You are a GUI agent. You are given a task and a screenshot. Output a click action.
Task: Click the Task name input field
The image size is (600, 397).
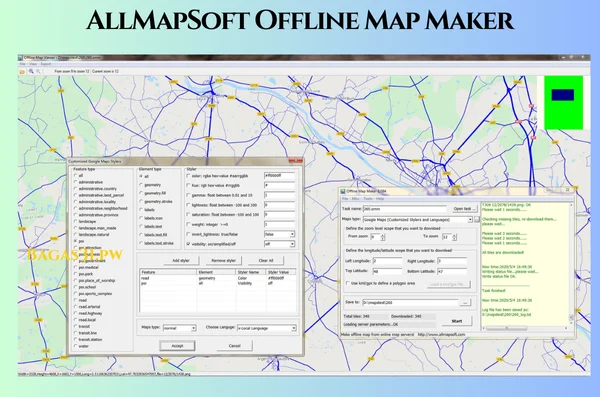click(404, 209)
